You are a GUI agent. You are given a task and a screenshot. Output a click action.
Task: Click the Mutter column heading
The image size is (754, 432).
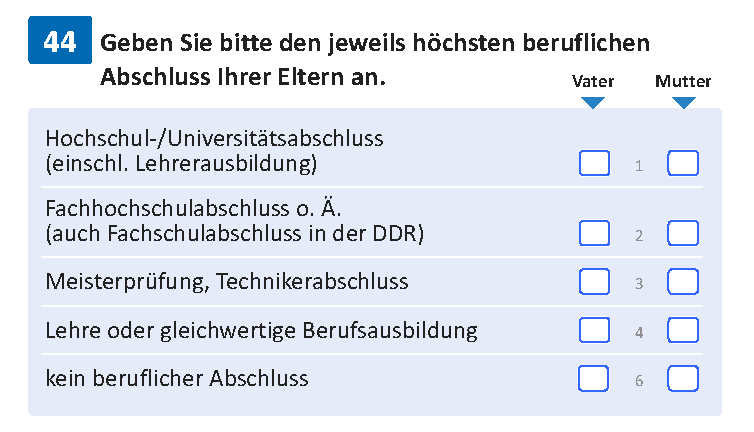pyautogui.click(x=683, y=81)
